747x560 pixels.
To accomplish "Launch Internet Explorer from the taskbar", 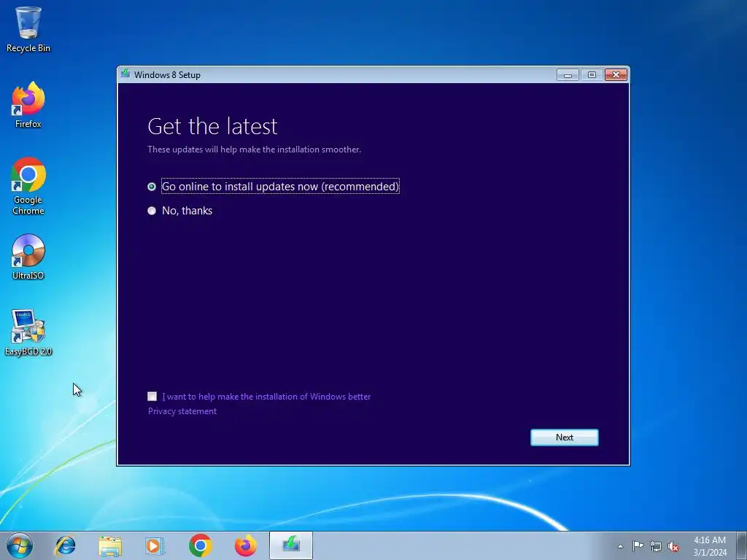I will click(65, 545).
